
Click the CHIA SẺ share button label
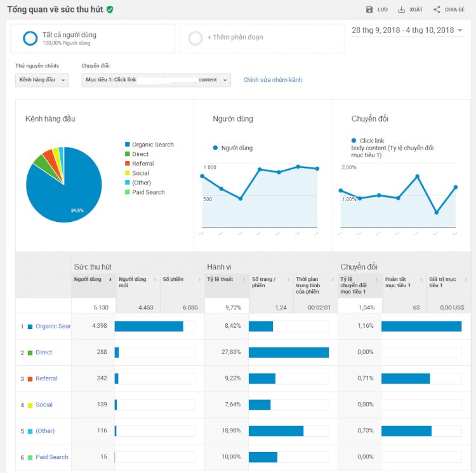(x=454, y=10)
